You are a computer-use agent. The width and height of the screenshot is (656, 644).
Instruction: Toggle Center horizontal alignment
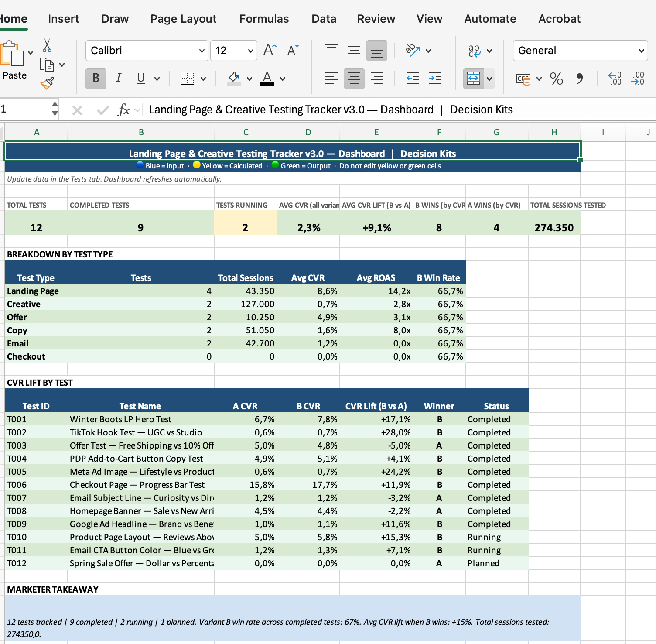click(354, 79)
